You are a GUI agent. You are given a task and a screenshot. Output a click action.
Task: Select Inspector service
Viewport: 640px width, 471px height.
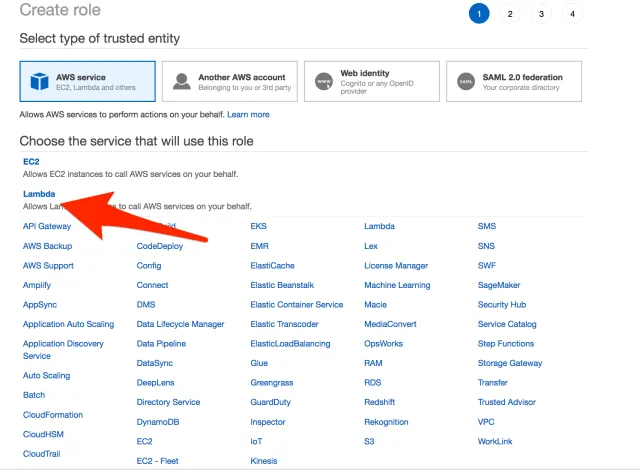coord(268,422)
